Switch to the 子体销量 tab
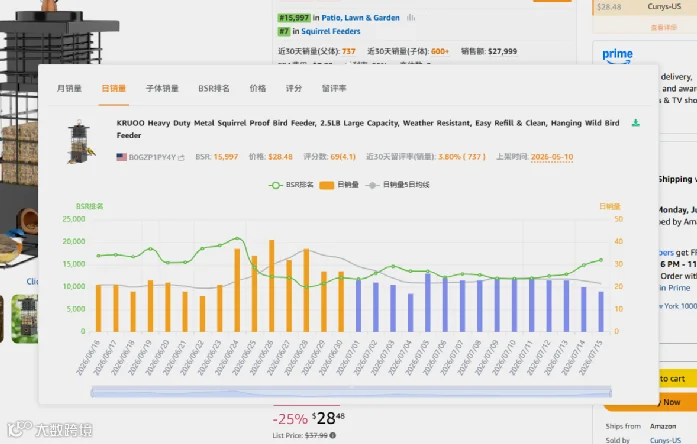 [162, 88]
